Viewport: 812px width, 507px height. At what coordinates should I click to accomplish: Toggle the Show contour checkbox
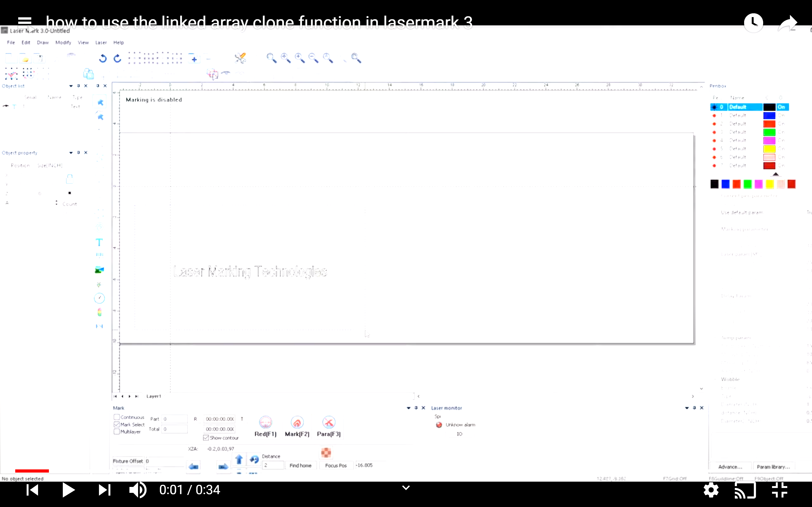[206, 438]
